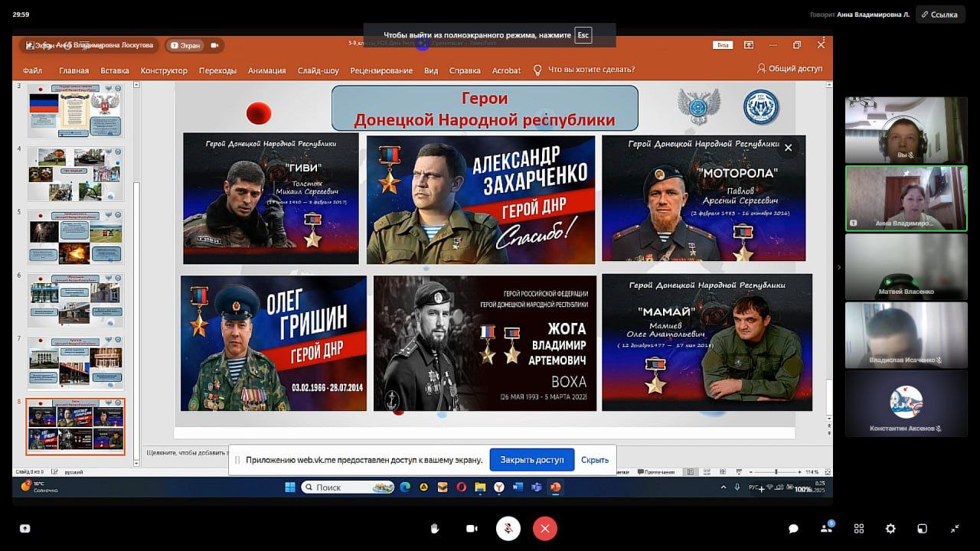Open ribbon display options in PowerPoint title bar
The width and height of the screenshot is (980, 551).
749,45
